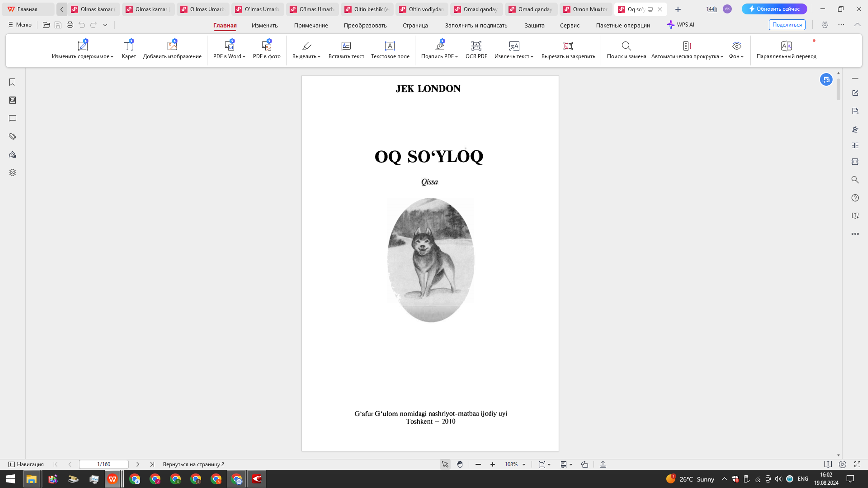Click the page number input field
868x488 pixels.
click(103, 464)
